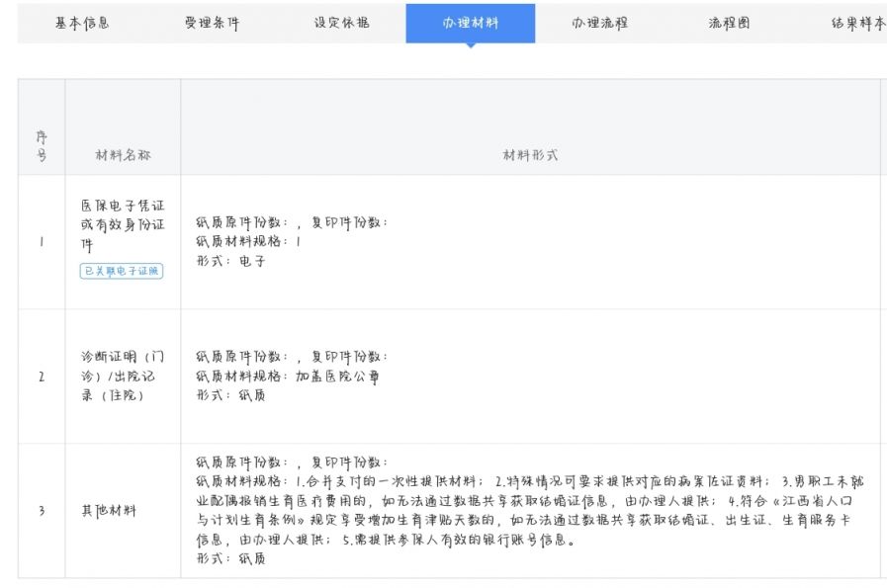Screen dimensions: 887x588
Task: Open the 基本信息 tab
Action: [82, 23]
